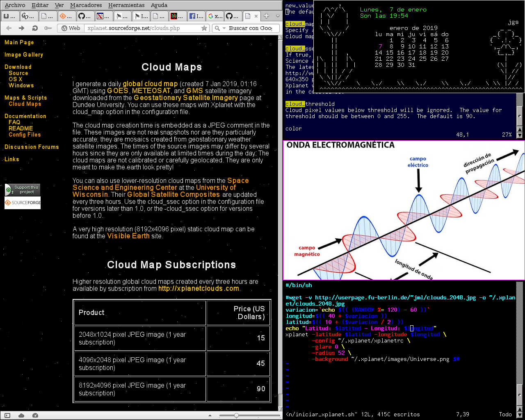Close the active clouds.php tab

click(256, 16)
